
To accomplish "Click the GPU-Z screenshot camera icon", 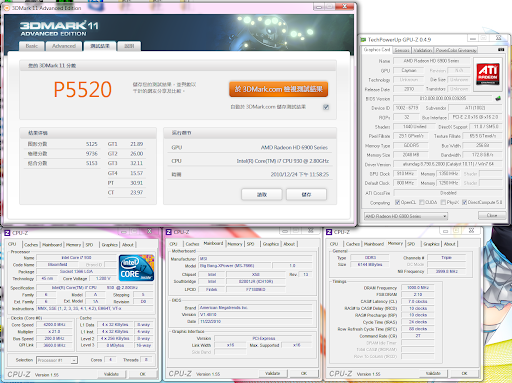I will [x=501, y=50].
